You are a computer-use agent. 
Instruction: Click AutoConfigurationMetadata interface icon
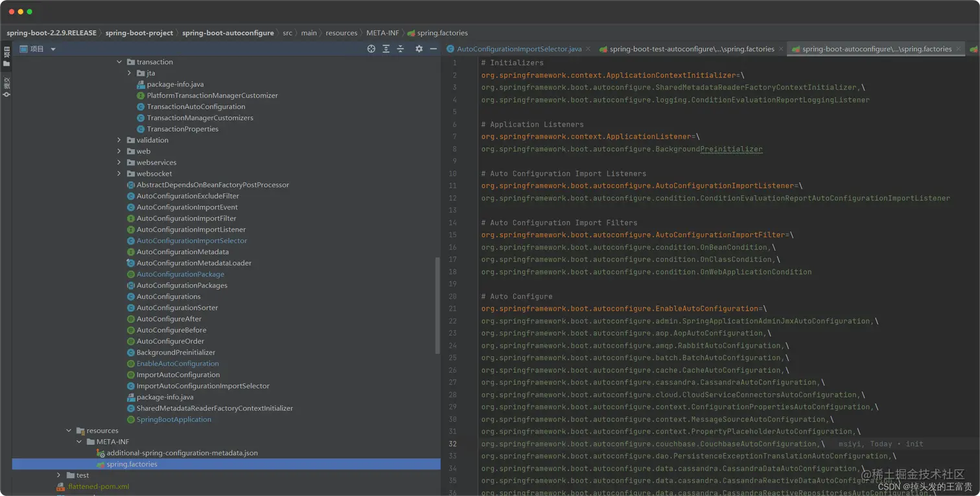click(131, 252)
